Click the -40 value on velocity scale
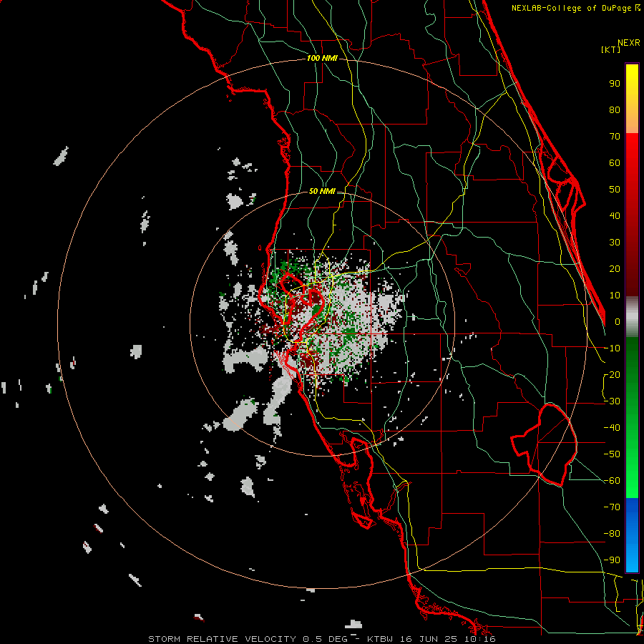The image size is (644, 644). (612, 428)
